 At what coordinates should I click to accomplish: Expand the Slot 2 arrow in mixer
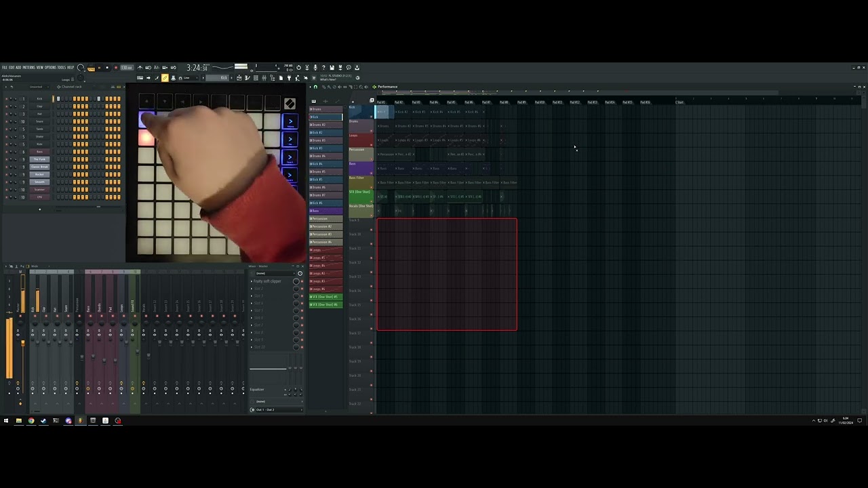pyautogui.click(x=252, y=289)
